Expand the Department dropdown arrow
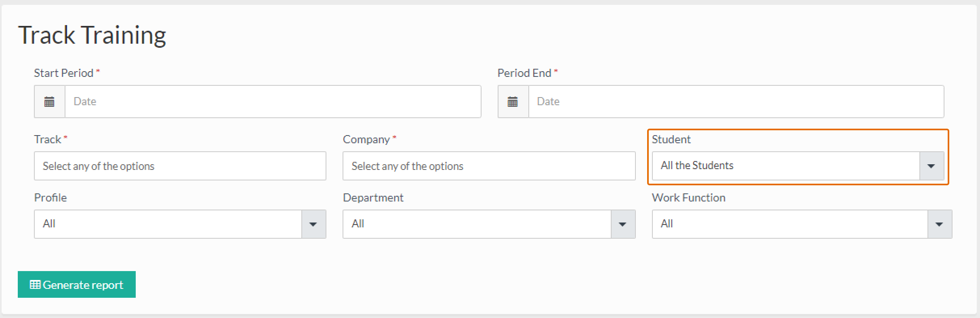980x318 pixels. pos(622,224)
